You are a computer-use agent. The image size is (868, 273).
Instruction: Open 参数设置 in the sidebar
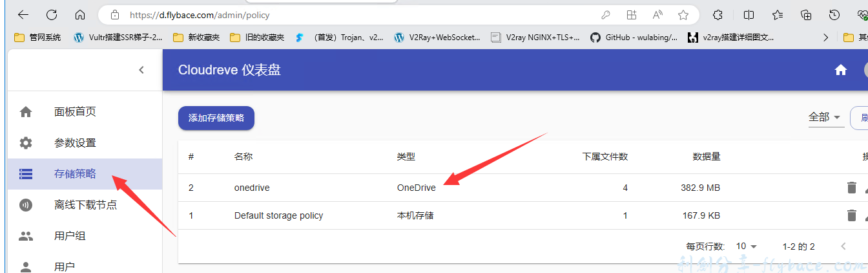[x=75, y=143]
